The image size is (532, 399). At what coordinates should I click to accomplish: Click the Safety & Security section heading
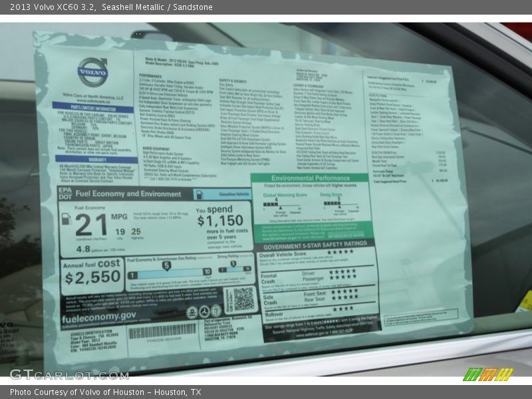tap(233, 80)
